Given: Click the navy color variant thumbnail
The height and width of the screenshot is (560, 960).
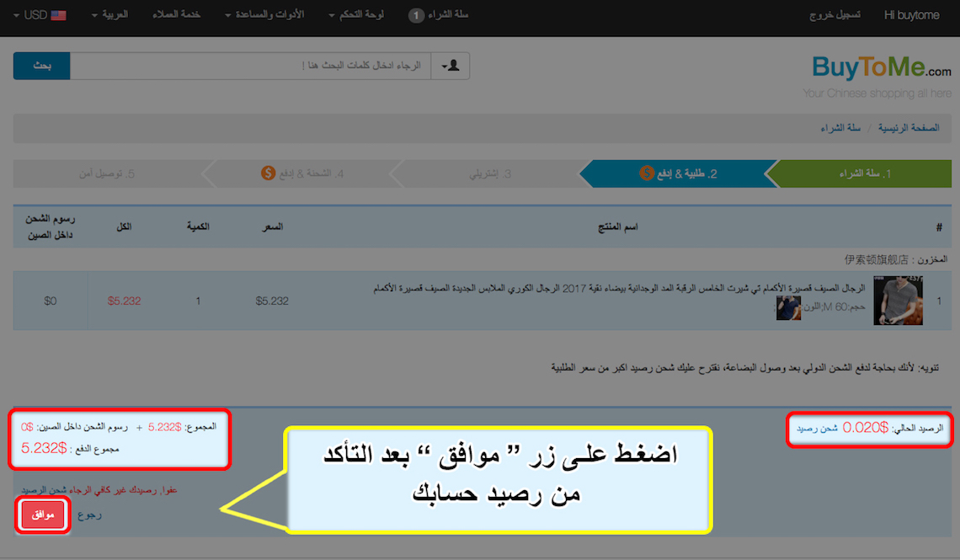Looking at the screenshot, I should click(788, 308).
